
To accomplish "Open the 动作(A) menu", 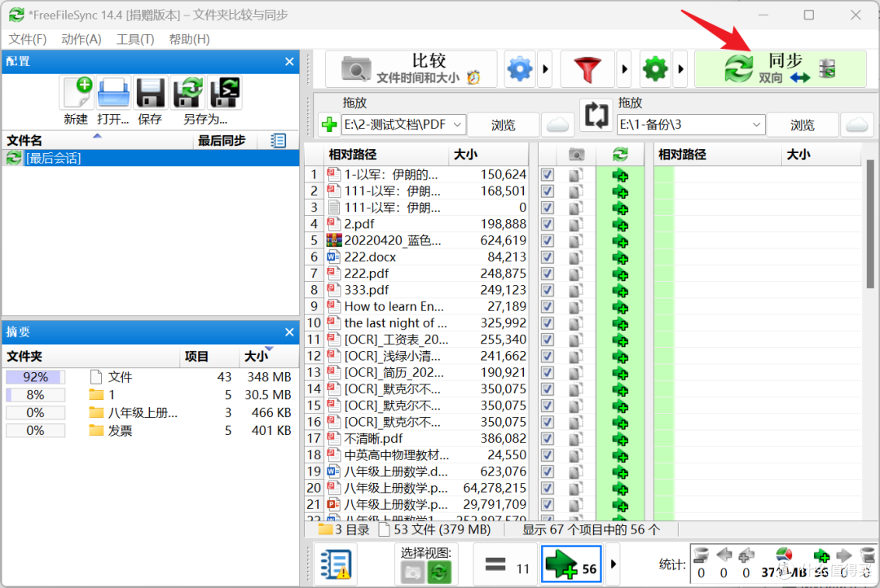I will [81, 39].
